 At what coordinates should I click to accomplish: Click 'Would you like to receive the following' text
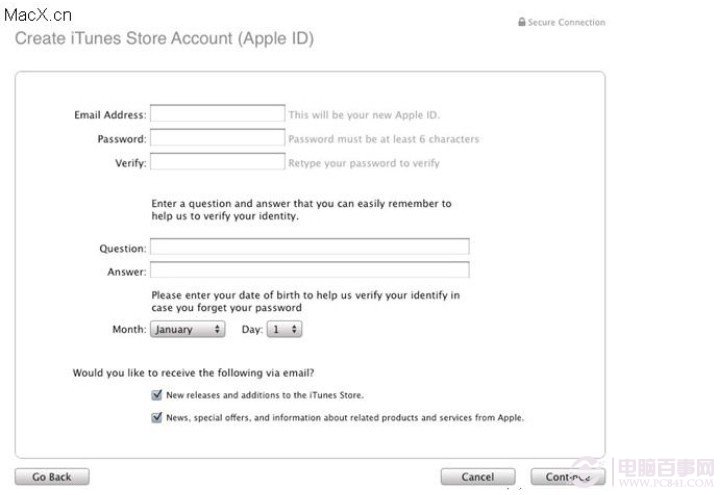coord(193,373)
